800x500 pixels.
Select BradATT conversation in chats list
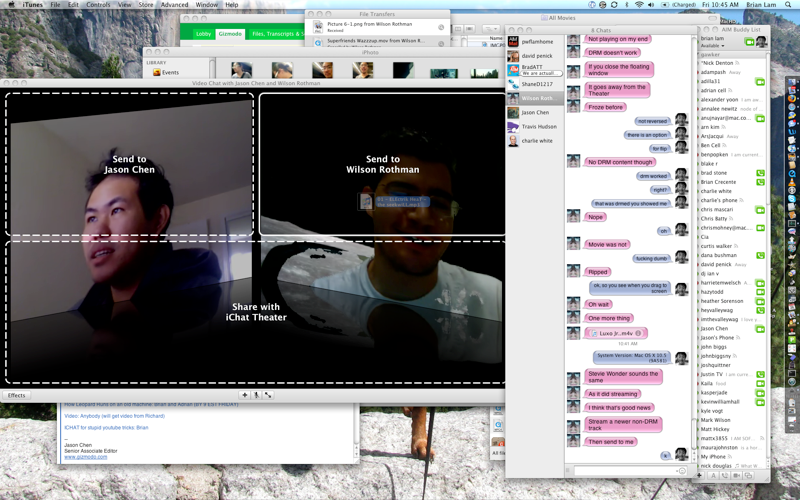point(535,70)
